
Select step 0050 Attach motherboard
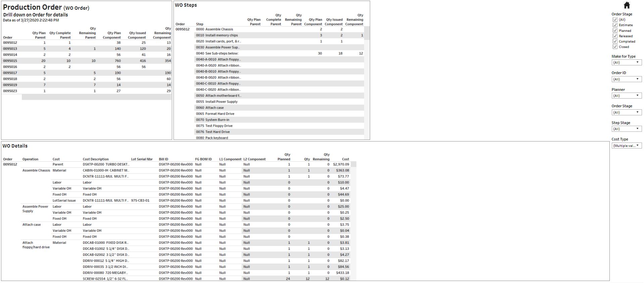pos(219,96)
